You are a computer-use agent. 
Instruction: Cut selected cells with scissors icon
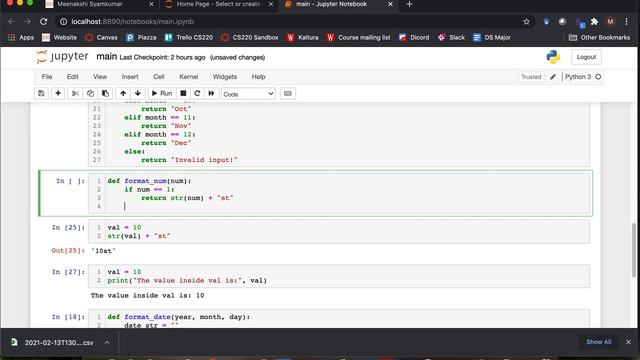[75, 93]
